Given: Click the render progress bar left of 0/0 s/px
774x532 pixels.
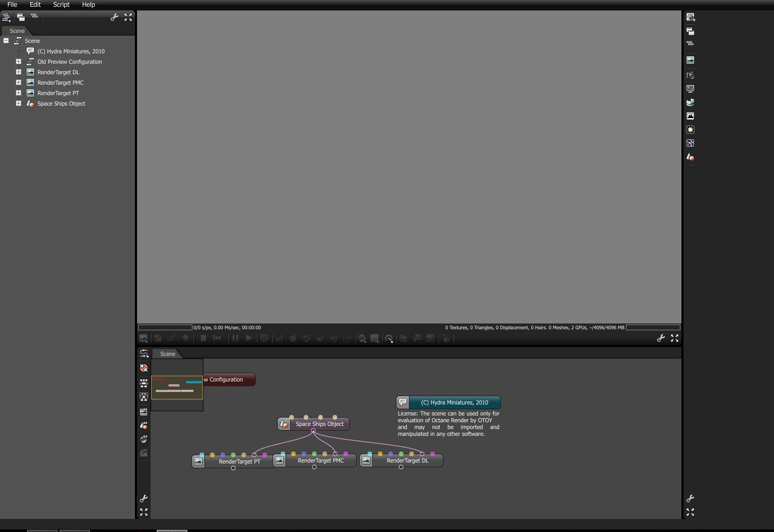Looking at the screenshot, I should [x=165, y=328].
